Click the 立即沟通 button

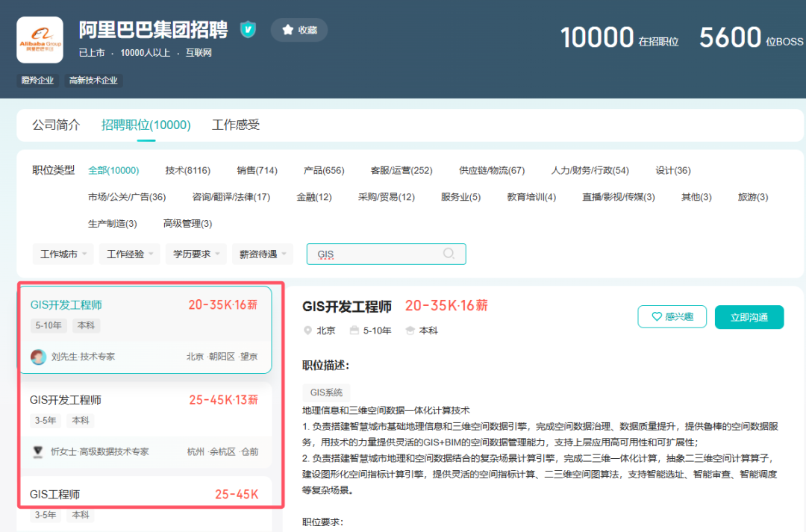click(x=749, y=317)
